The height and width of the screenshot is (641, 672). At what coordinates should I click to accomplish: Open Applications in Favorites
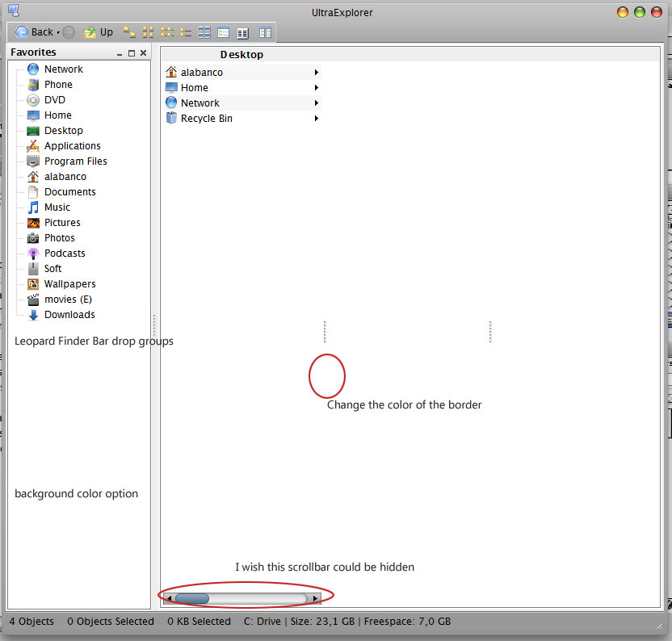73,146
